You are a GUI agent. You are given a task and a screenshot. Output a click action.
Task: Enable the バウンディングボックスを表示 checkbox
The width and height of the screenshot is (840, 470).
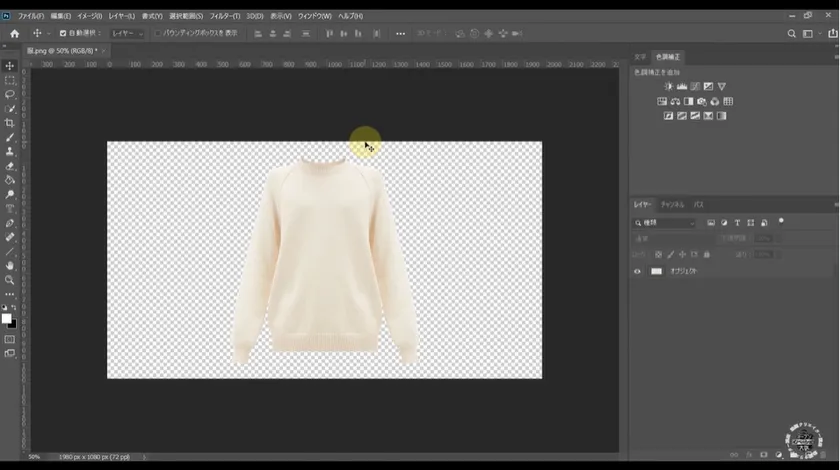pyautogui.click(x=158, y=33)
